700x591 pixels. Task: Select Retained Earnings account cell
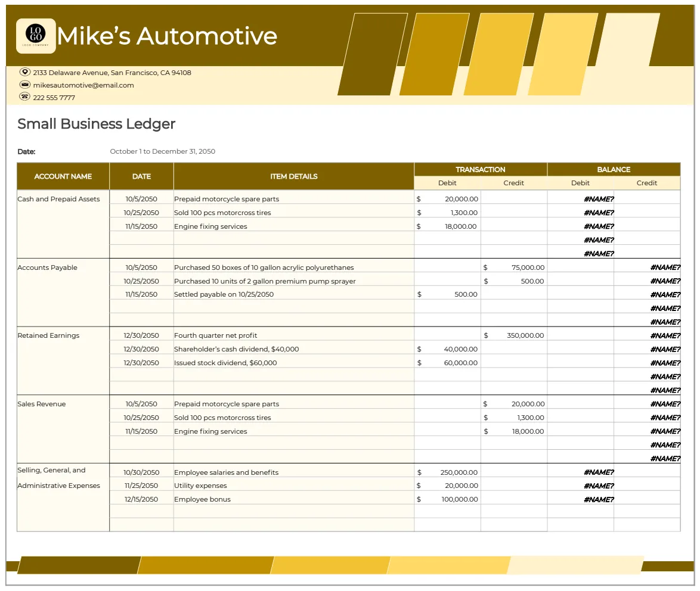[x=63, y=361]
